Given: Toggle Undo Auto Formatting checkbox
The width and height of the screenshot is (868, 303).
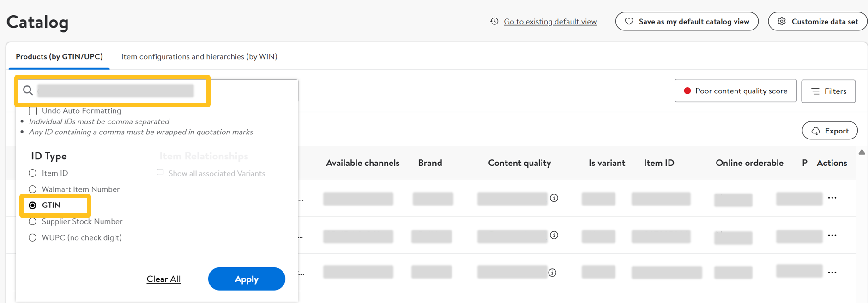Looking at the screenshot, I should (33, 111).
